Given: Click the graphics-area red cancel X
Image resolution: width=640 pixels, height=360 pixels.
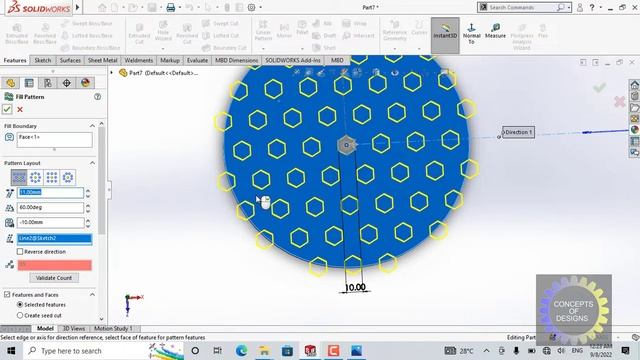Looking at the screenshot, I should (619, 101).
